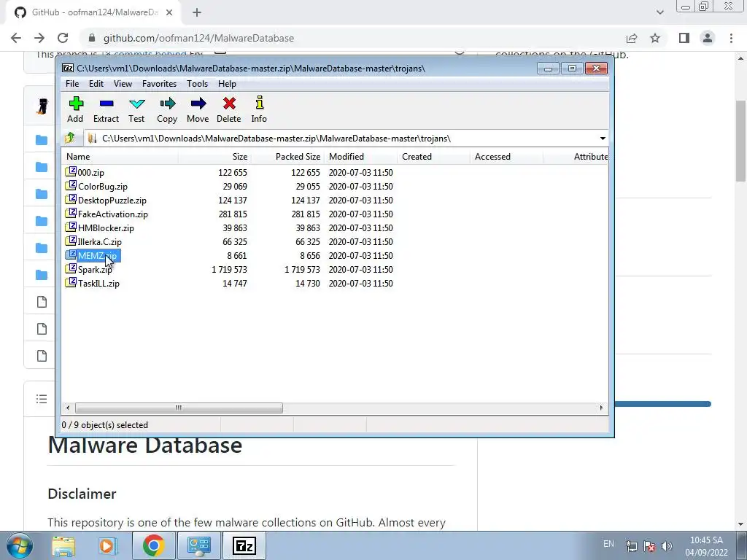Click the right arrow of horizontal scrollbar
The image size is (747, 560).
click(601, 408)
